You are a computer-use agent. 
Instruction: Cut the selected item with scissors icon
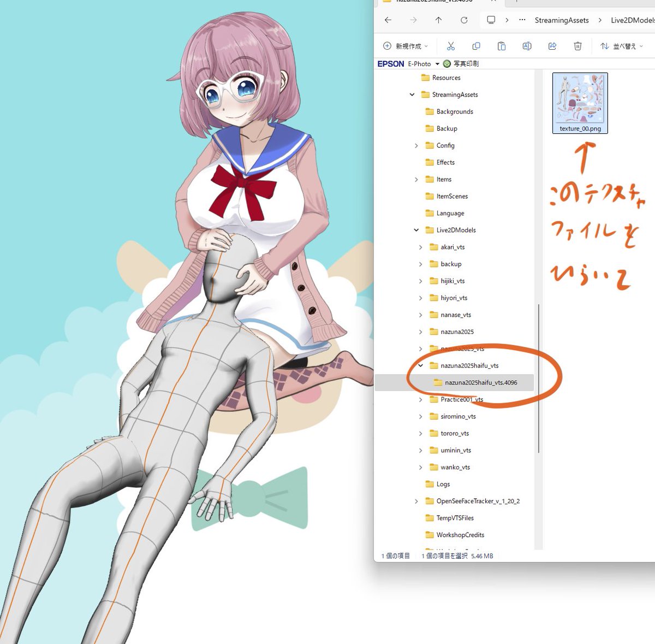point(451,46)
